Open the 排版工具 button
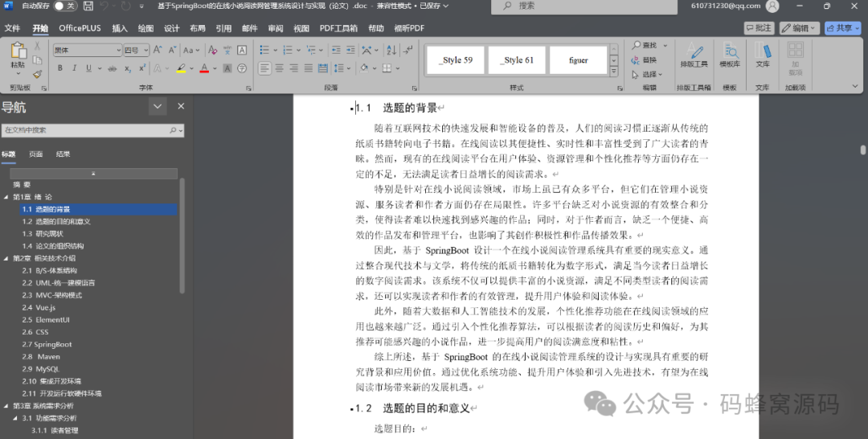868x439 pixels. [694, 56]
